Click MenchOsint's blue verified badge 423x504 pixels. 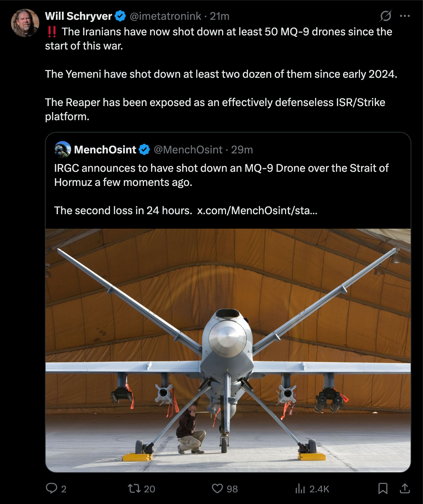(144, 150)
